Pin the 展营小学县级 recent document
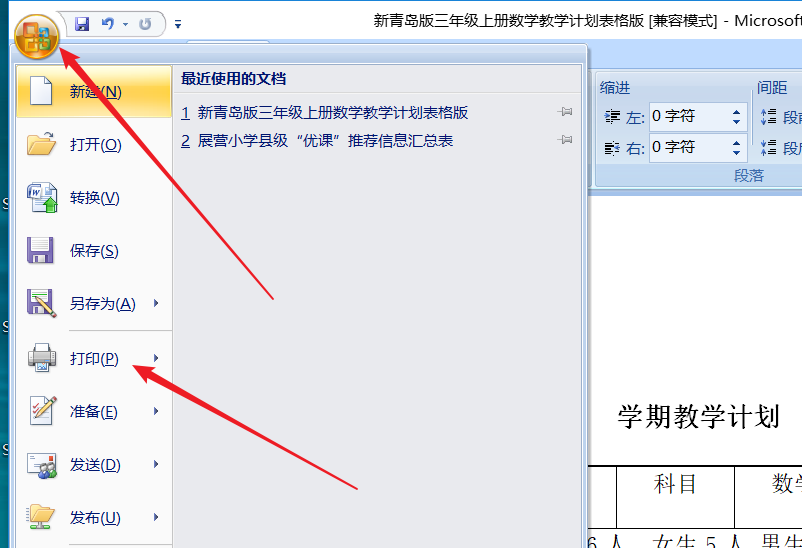Image resolution: width=802 pixels, height=548 pixels. (565, 140)
